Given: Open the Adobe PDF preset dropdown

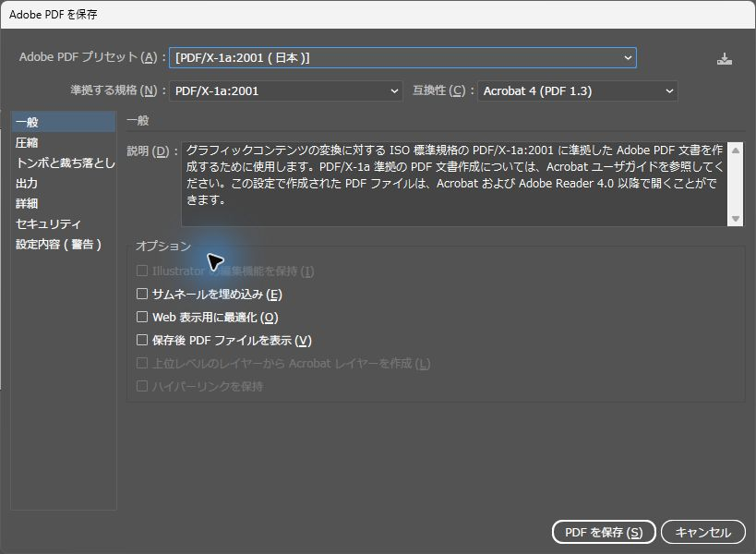Looking at the screenshot, I should pyautogui.click(x=402, y=58).
